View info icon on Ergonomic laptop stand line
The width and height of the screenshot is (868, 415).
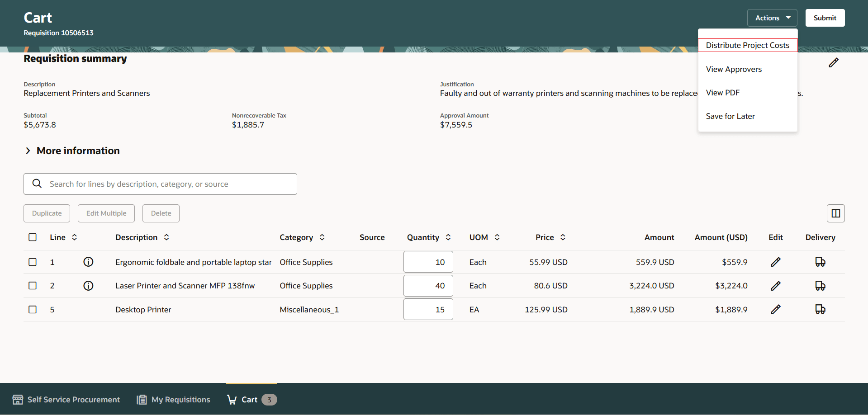[x=88, y=262]
